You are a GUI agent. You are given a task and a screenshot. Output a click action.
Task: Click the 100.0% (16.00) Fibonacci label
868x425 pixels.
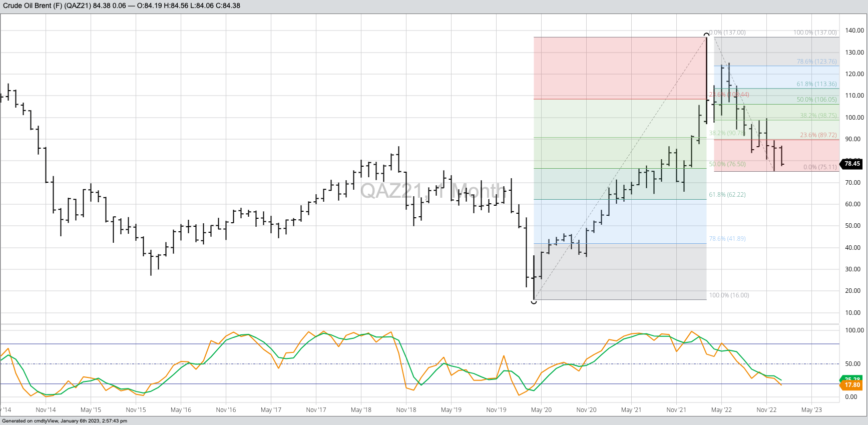point(729,295)
